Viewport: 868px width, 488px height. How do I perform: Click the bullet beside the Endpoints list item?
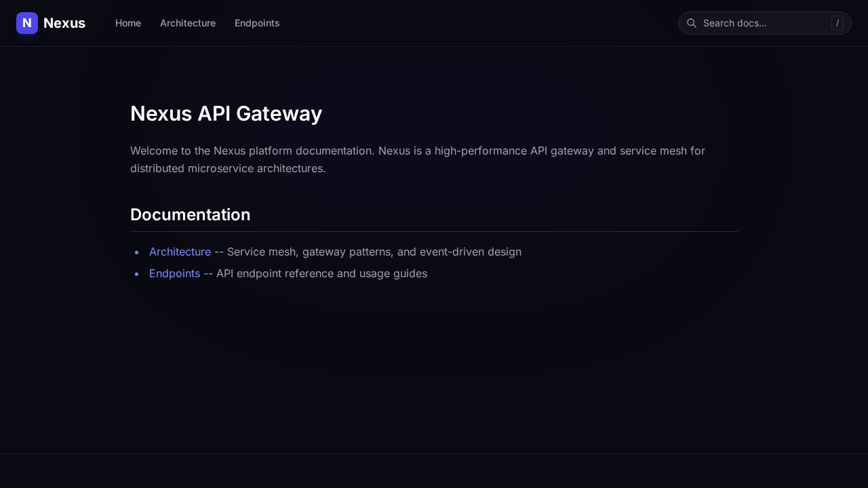136,274
